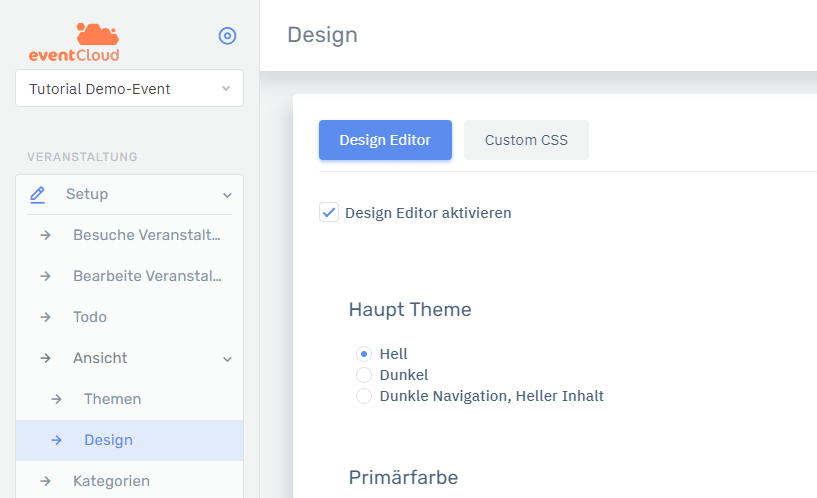817x498 pixels.
Task: Click arrow icon next to Design
Action: (x=56, y=441)
